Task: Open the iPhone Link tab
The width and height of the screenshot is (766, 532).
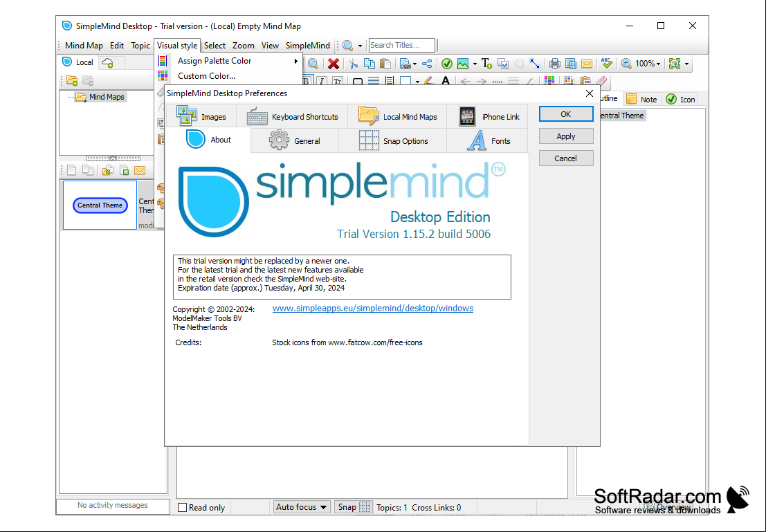Action: 488,117
